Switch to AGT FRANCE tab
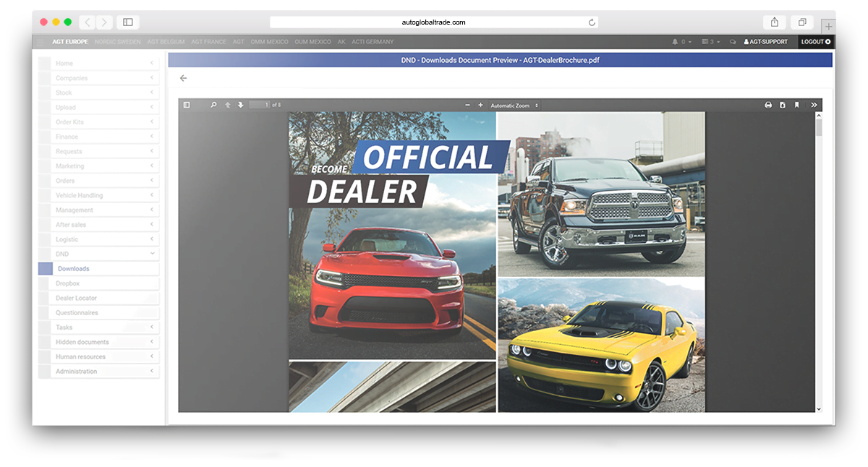This screenshot has width=868, height=467. point(208,42)
